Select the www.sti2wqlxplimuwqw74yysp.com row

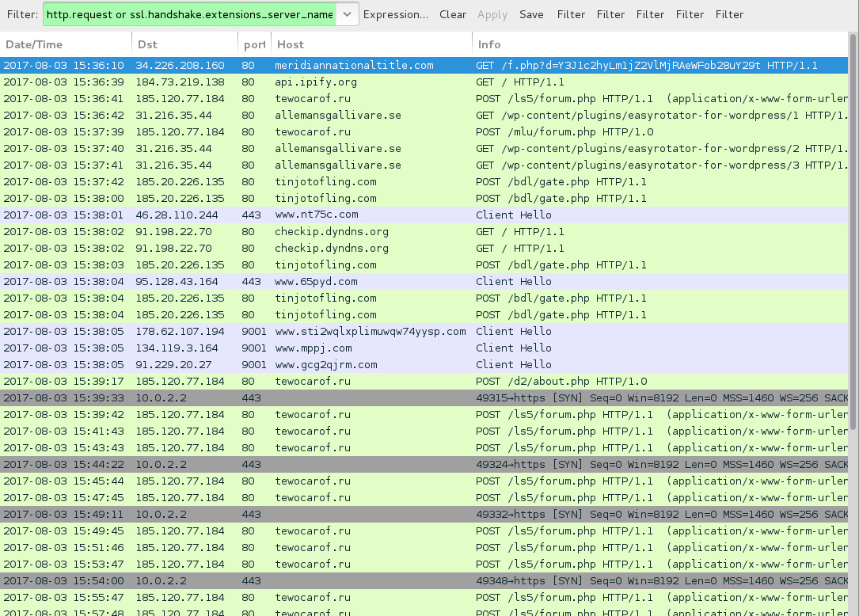pyautogui.click(x=424, y=331)
